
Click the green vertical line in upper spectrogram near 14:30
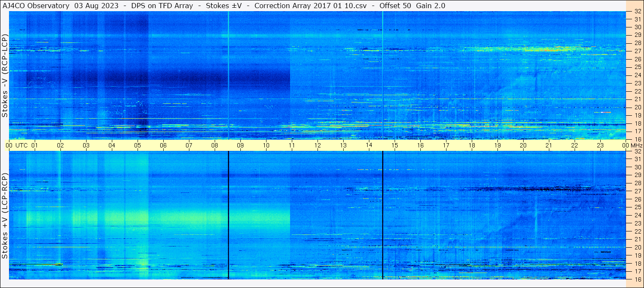click(382, 75)
